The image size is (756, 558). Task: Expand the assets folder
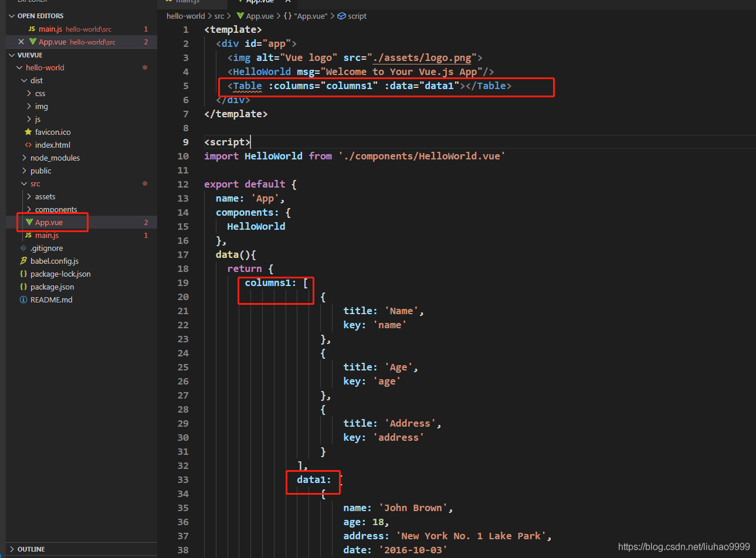pyautogui.click(x=29, y=196)
